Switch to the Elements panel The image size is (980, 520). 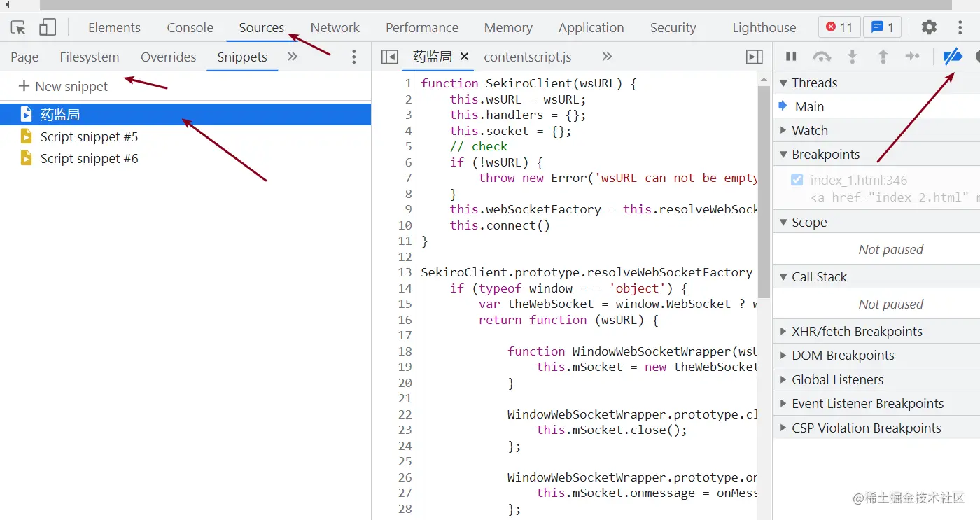[114, 28]
